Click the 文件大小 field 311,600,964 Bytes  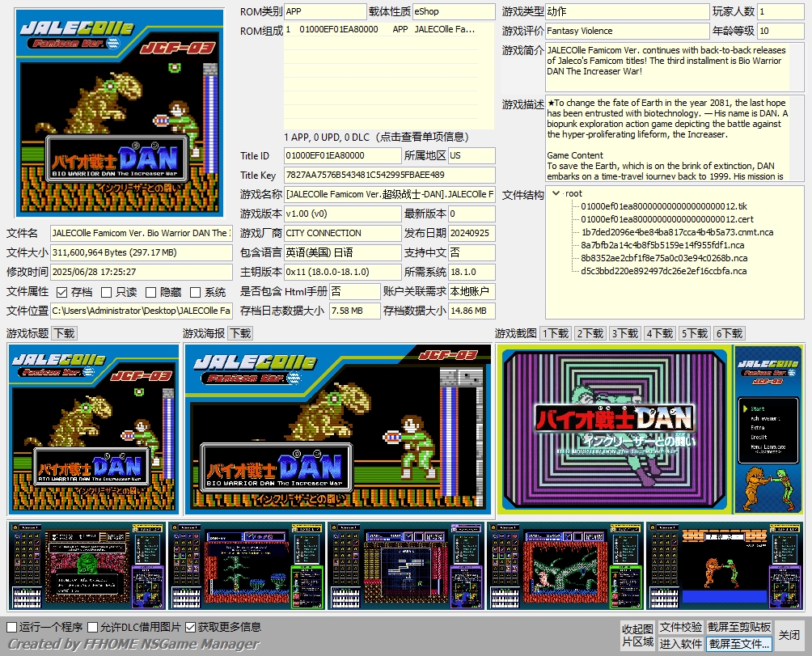[142, 252]
